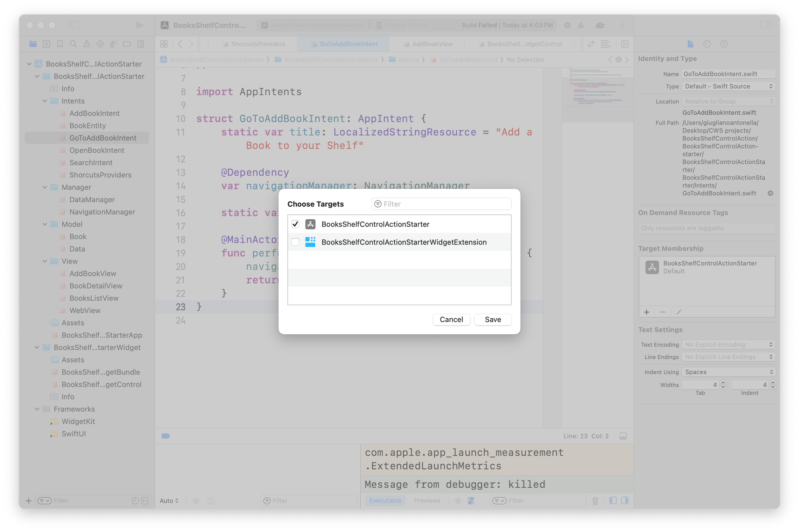
Task: Click the Run play button in toolbar
Action: point(139,25)
